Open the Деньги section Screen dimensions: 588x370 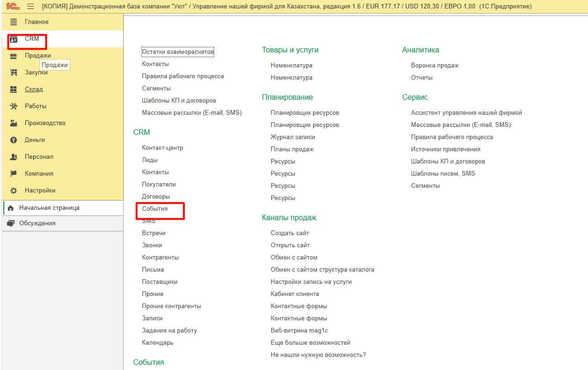point(63,140)
